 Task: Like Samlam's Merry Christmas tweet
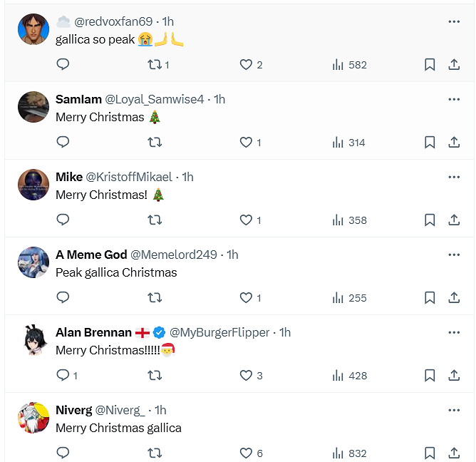(x=247, y=143)
